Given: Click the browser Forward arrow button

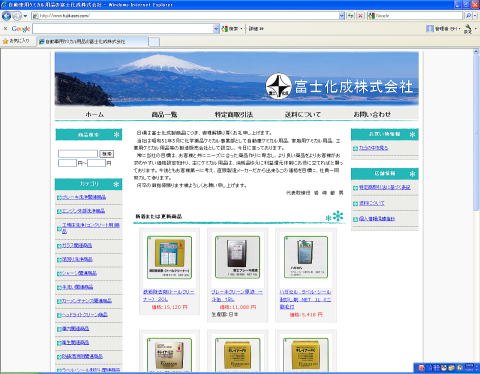Looking at the screenshot, I should tap(17, 16).
